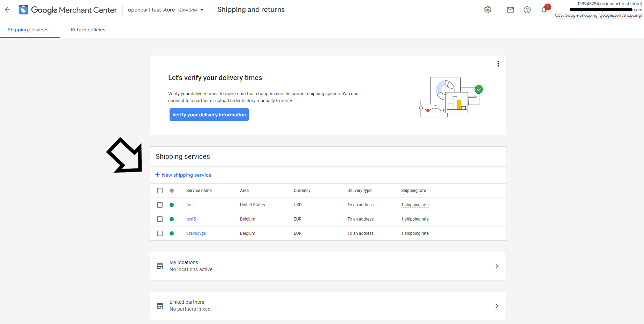644x324 pixels.
Task: Click Verify your delivery information button
Action: click(209, 115)
